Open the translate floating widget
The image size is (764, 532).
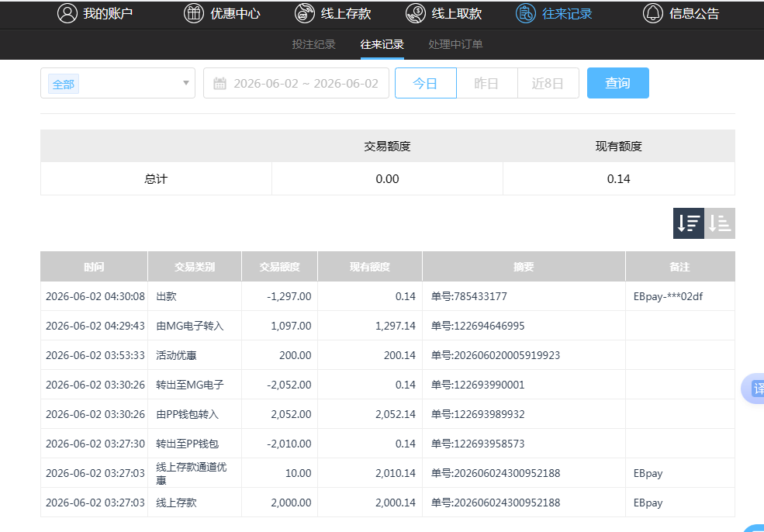[x=754, y=389]
